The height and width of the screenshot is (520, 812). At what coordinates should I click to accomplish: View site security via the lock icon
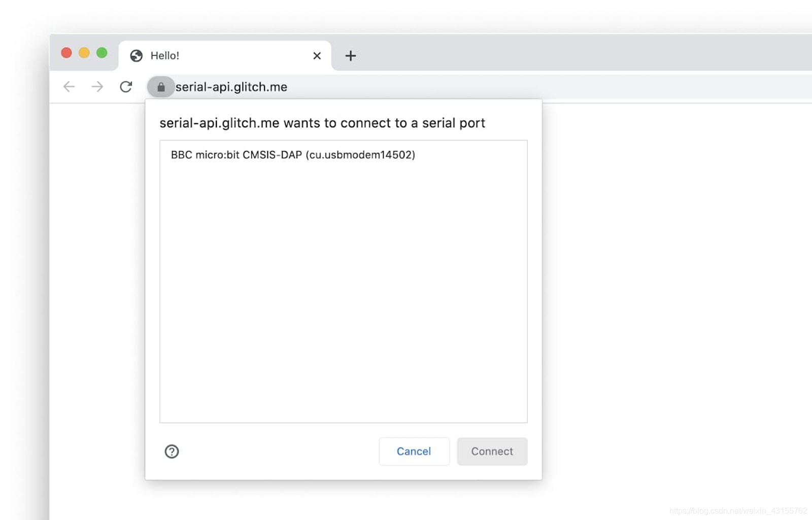click(161, 87)
